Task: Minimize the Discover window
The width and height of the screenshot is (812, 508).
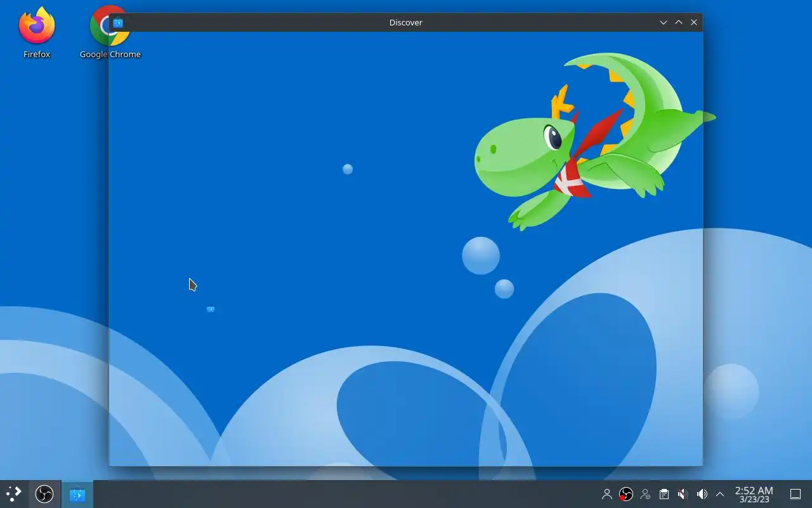Action: coord(664,22)
